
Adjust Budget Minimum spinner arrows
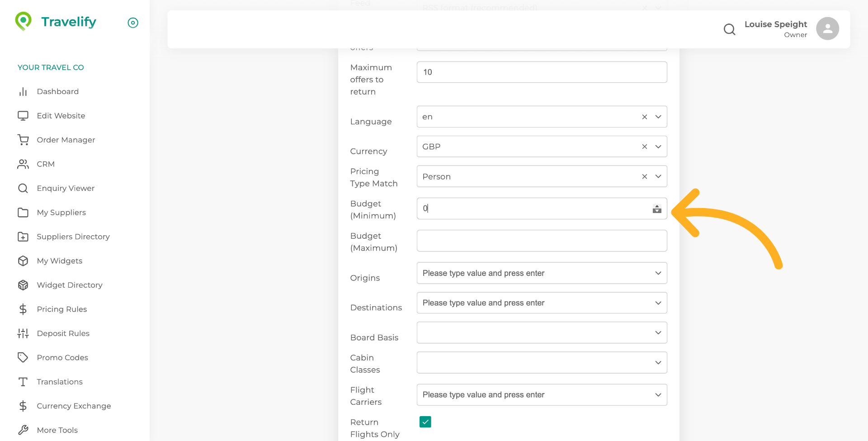pyautogui.click(x=657, y=209)
